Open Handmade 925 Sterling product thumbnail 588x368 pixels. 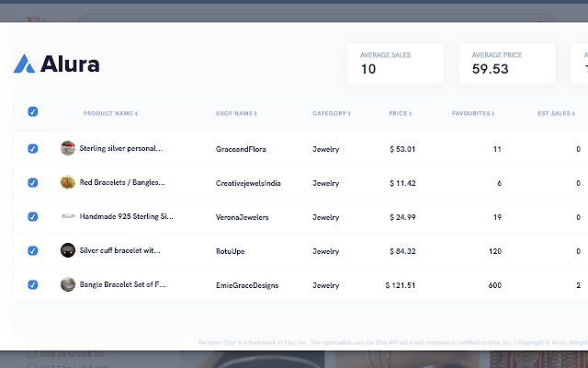click(x=68, y=216)
